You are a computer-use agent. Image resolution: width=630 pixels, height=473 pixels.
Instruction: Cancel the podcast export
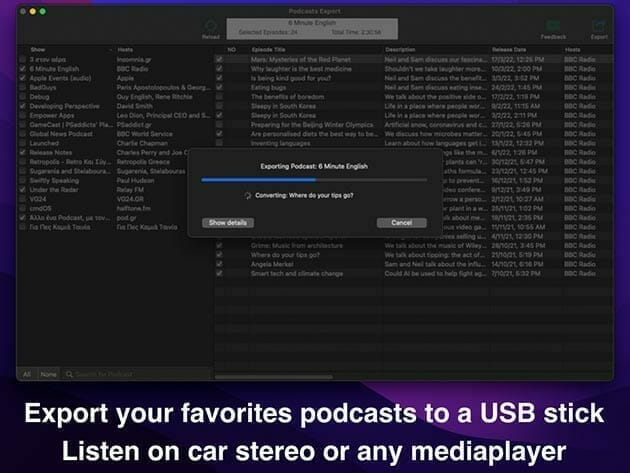click(x=401, y=222)
